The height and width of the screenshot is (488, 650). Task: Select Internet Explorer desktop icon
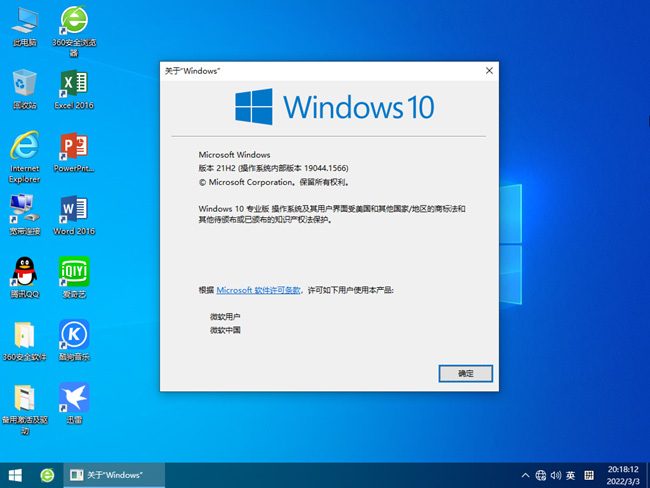[x=25, y=158]
